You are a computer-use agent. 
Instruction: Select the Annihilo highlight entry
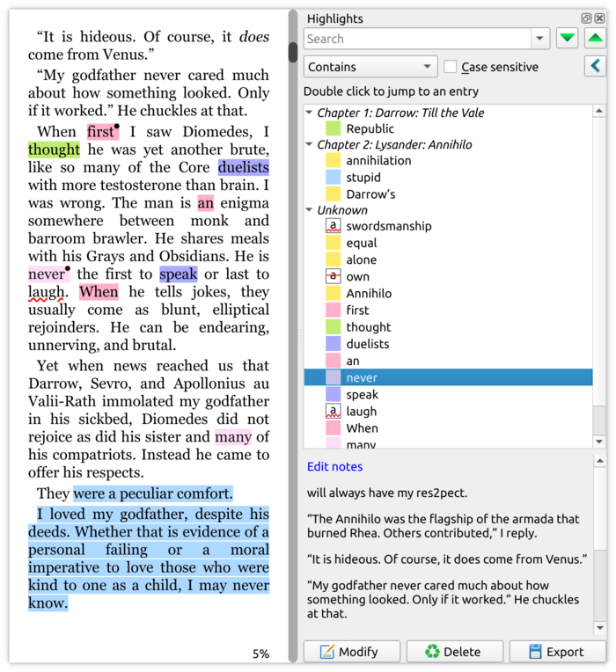click(369, 294)
